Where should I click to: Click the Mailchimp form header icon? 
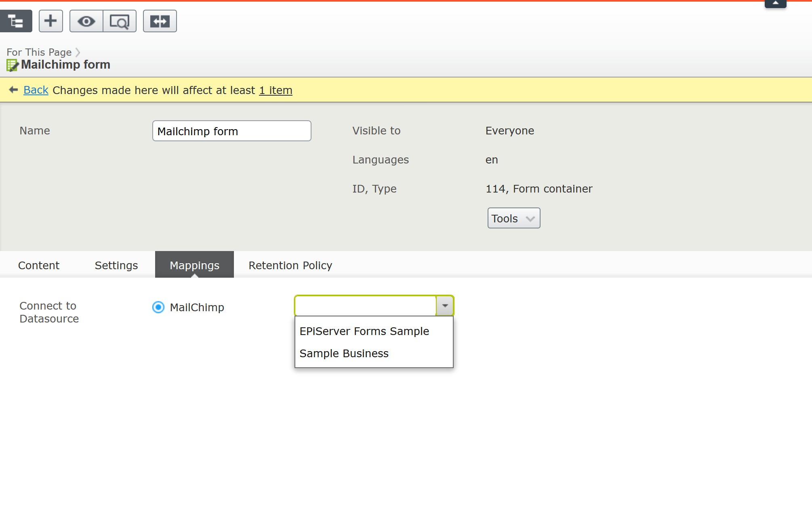pyautogui.click(x=12, y=65)
